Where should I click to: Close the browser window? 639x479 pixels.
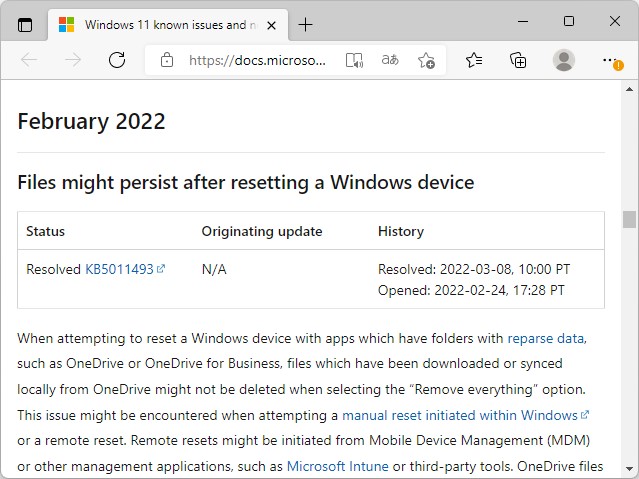click(615, 21)
